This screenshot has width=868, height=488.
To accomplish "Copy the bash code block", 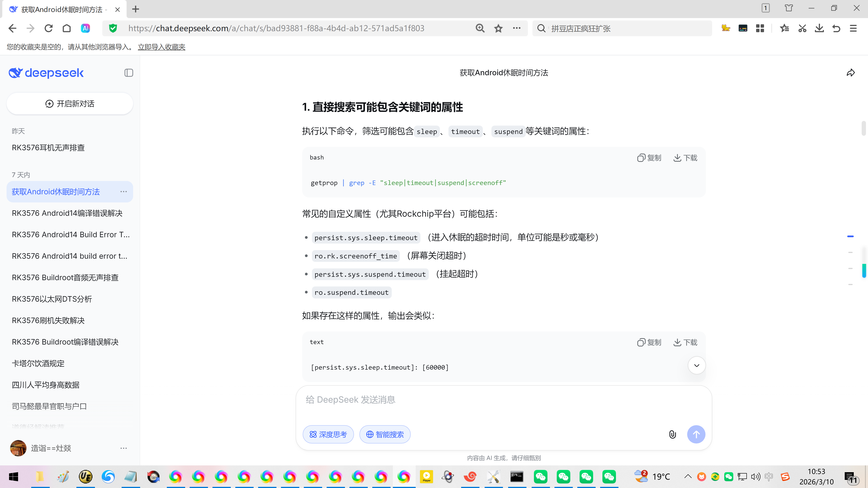I will [649, 158].
